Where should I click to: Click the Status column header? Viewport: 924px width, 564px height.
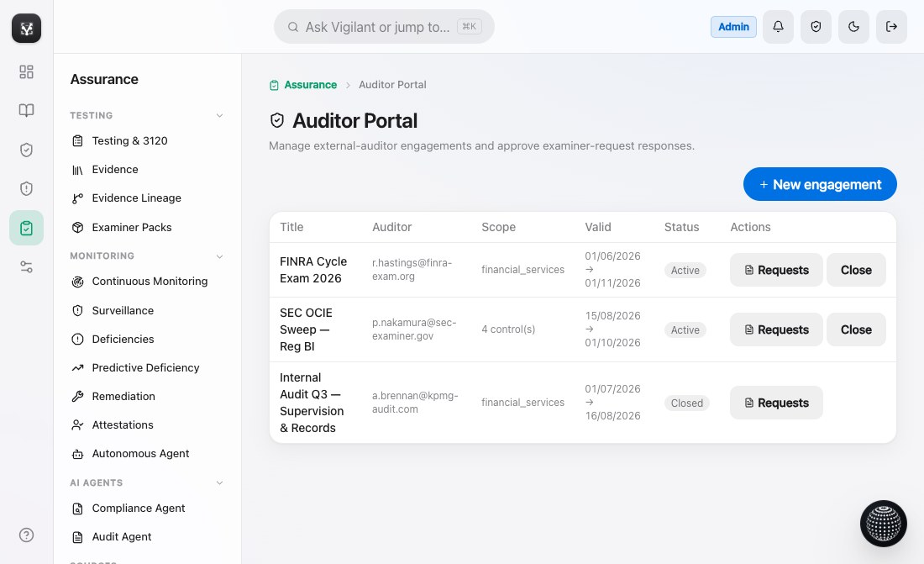coord(682,227)
